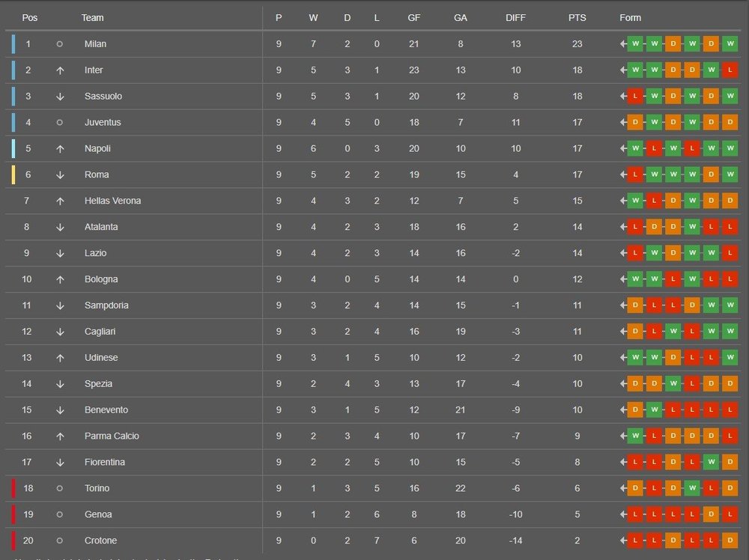Click the form back arrow in Crotone's row
The width and height of the screenshot is (749, 560).
coord(623,541)
